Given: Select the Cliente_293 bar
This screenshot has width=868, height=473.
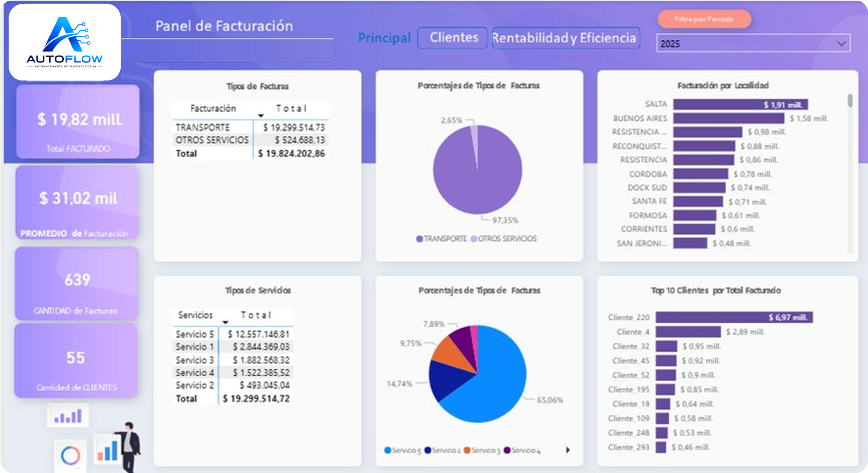Looking at the screenshot, I should point(661,448).
